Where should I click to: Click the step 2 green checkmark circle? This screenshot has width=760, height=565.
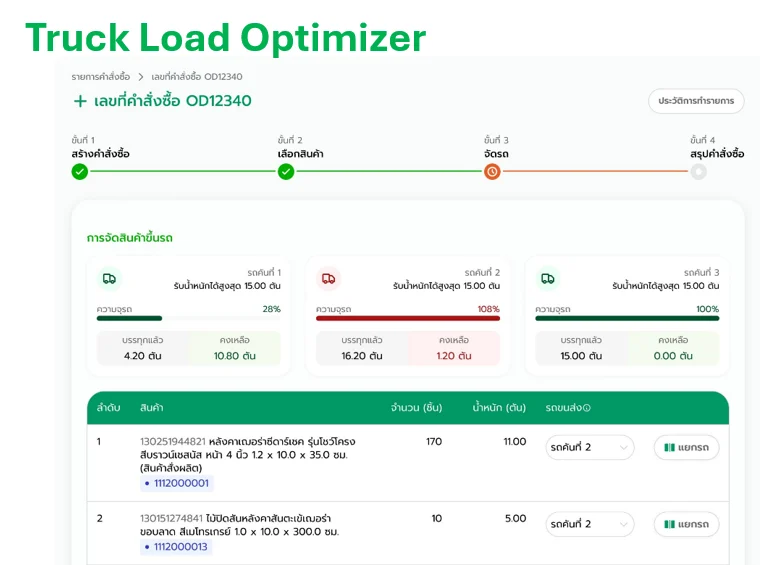pos(286,172)
